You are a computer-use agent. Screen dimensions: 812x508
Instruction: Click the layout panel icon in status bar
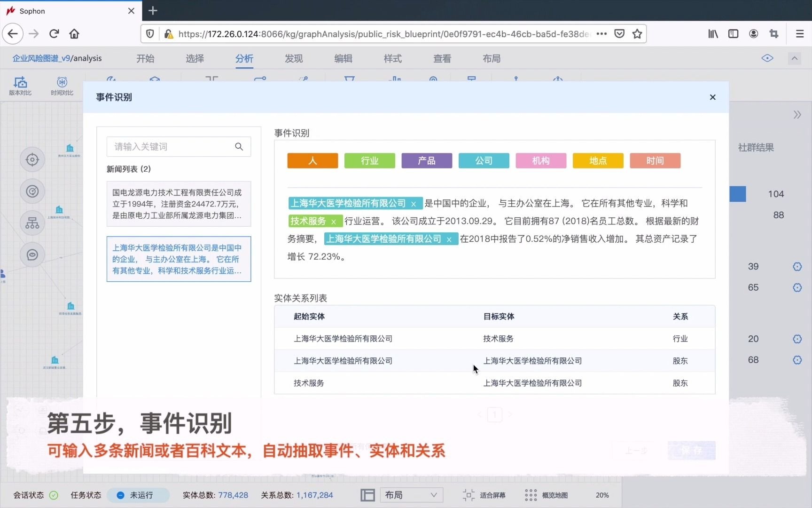tap(367, 495)
